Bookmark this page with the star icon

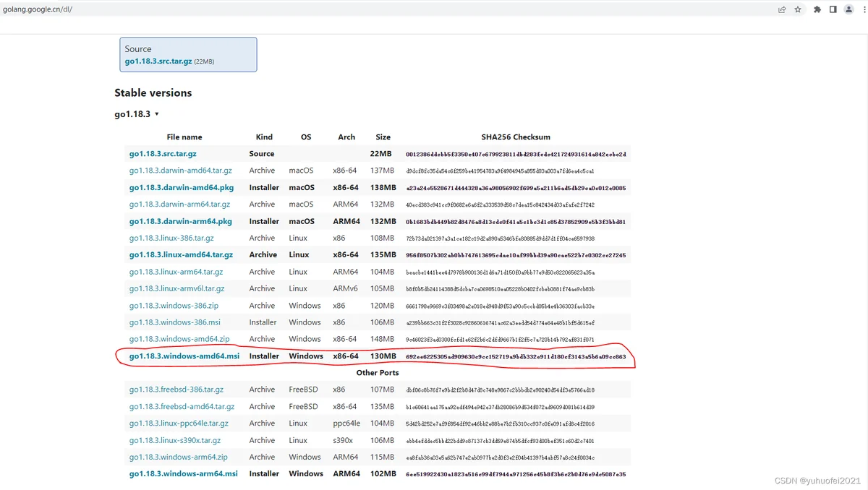pos(798,9)
